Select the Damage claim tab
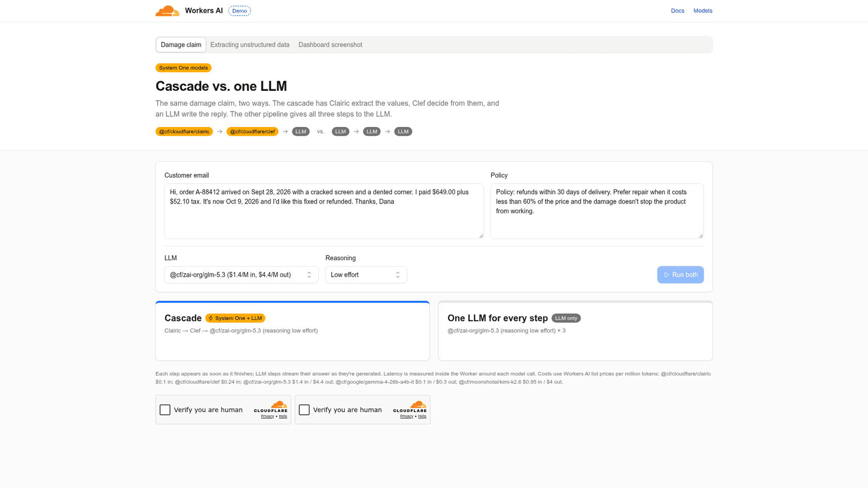 point(181,45)
